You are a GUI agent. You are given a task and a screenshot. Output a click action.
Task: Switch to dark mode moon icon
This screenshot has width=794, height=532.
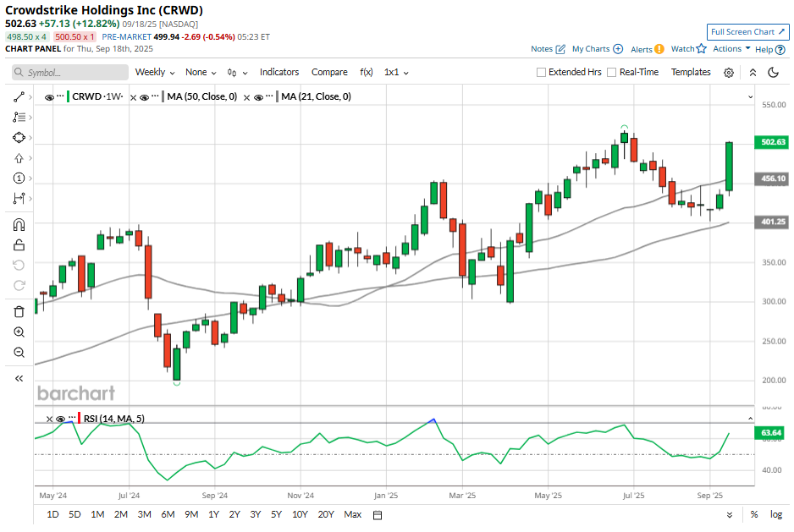tap(773, 73)
